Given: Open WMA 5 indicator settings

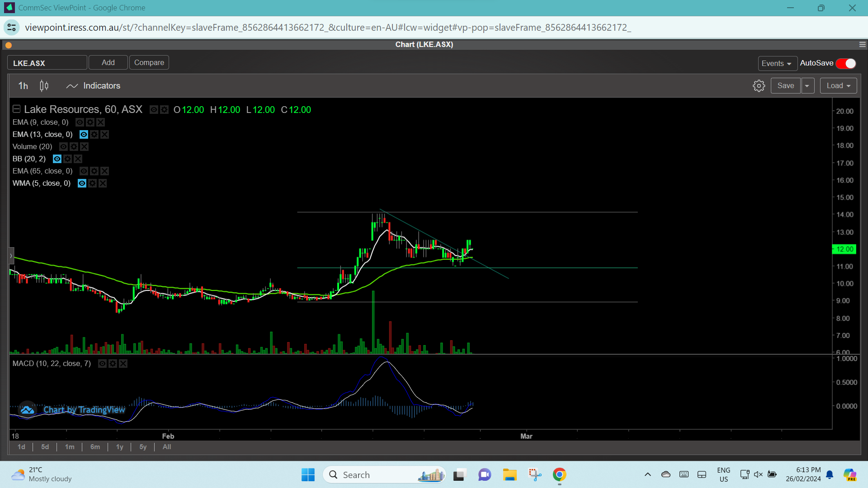Looking at the screenshot, I should pyautogui.click(x=92, y=183).
